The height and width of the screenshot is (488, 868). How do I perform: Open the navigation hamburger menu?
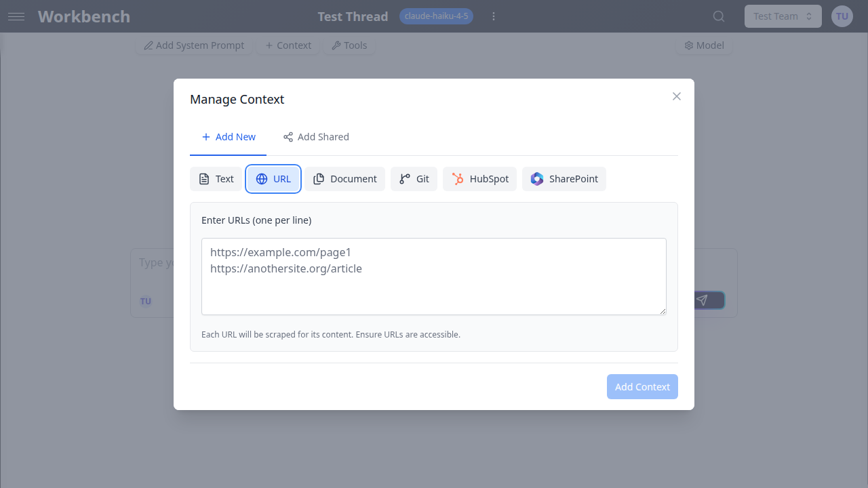[x=16, y=16]
